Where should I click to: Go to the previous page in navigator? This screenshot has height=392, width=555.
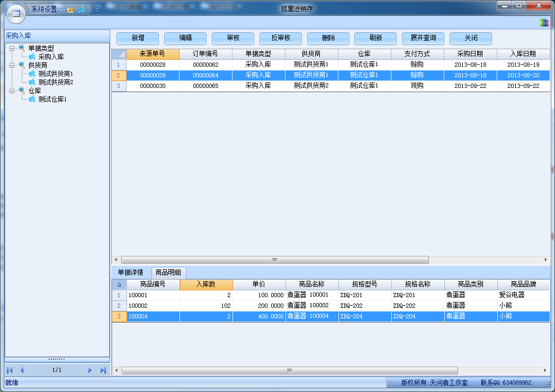pos(22,370)
